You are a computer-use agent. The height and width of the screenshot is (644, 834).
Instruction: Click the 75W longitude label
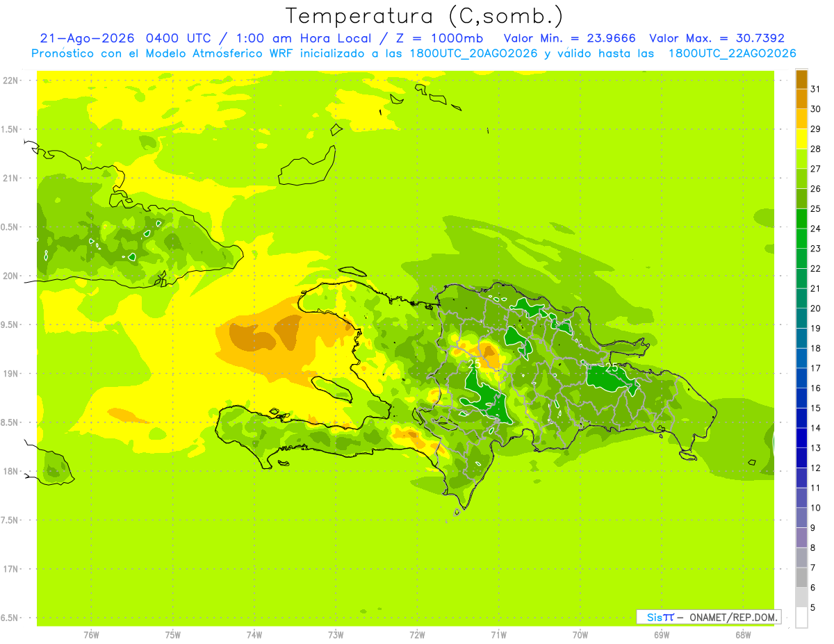point(173,634)
